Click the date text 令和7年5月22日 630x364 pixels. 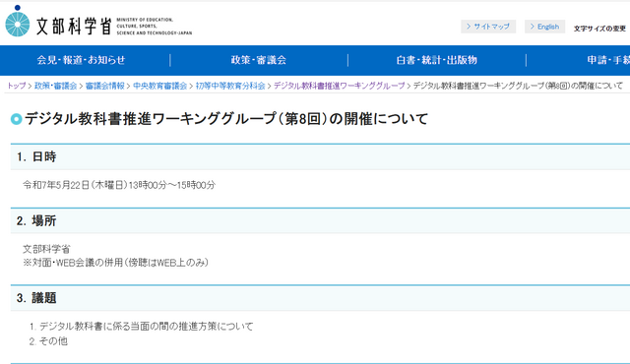56,185
